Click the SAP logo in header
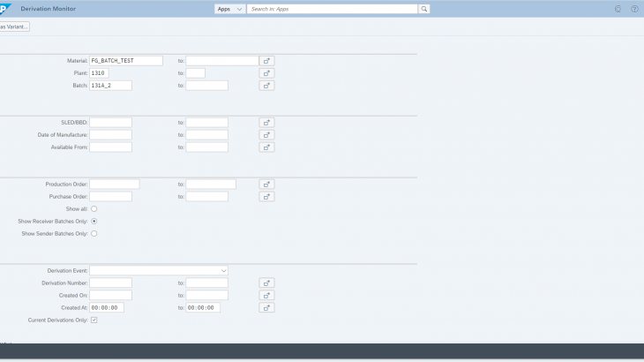The height and width of the screenshot is (362, 644). [4, 9]
